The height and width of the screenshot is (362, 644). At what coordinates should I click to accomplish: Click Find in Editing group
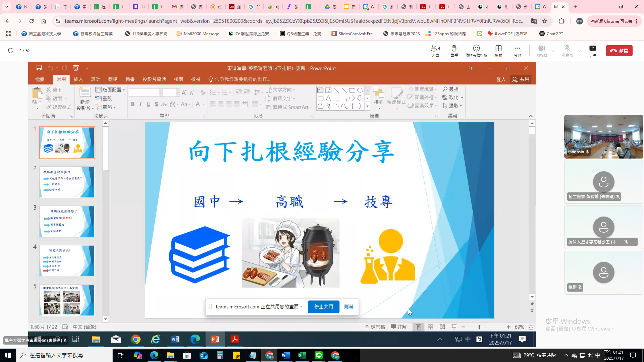(450, 89)
